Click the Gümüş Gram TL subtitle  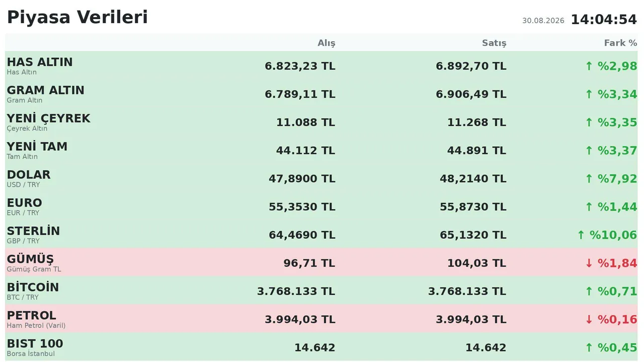tap(34, 269)
